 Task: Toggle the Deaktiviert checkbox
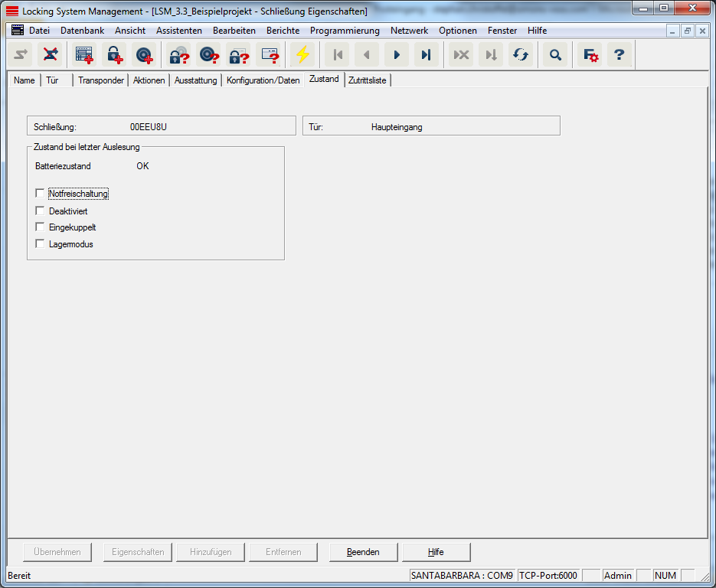(x=40, y=211)
